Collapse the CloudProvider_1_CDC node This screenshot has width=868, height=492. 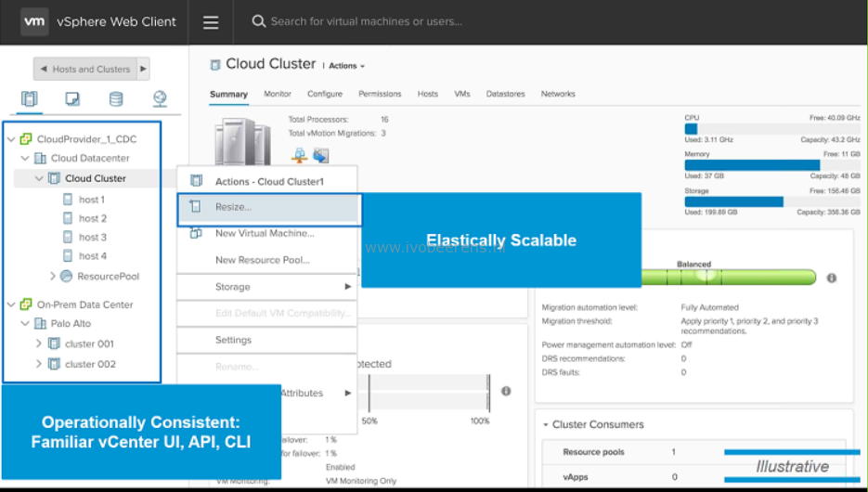11,139
